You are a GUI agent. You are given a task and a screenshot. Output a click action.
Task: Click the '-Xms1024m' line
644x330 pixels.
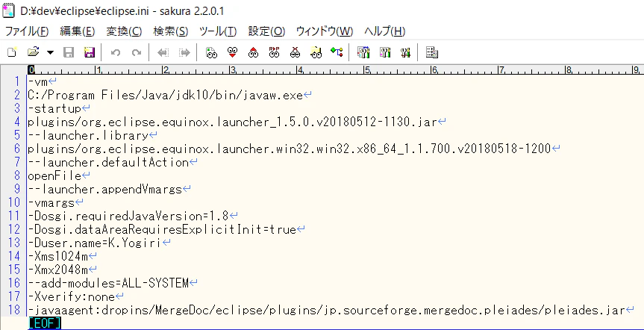(x=58, y=256)
